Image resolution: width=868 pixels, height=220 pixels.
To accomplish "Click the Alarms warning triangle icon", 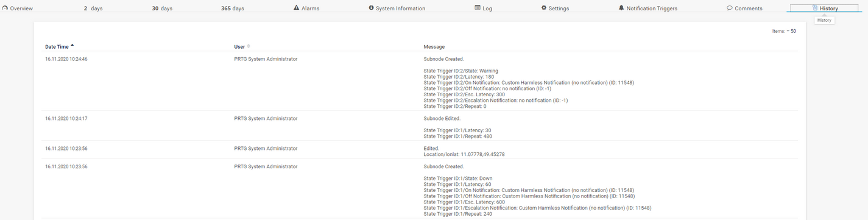I will pyautogui.click(x=297, y=8).
